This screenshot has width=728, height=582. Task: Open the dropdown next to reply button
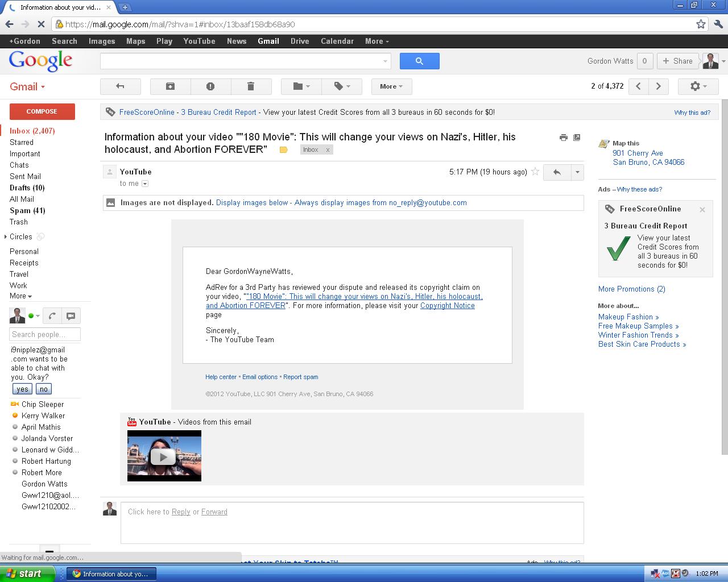[577, 172]
